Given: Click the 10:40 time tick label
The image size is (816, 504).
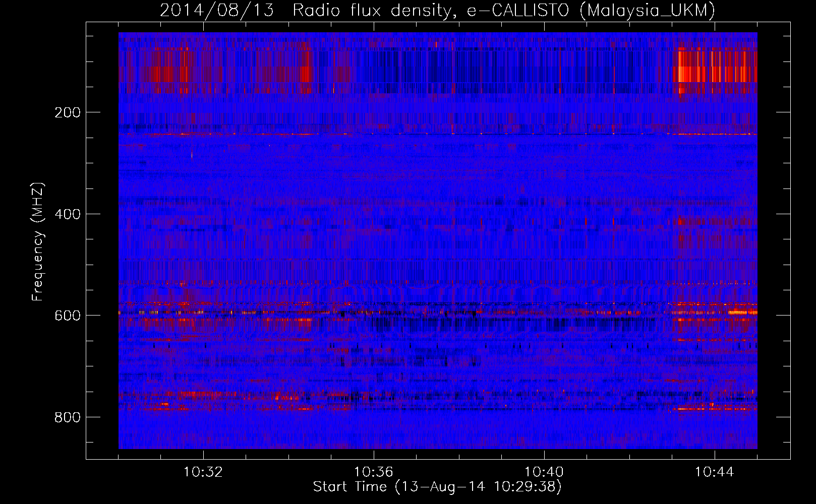Looking at the screenshot, I should (544, 472).
